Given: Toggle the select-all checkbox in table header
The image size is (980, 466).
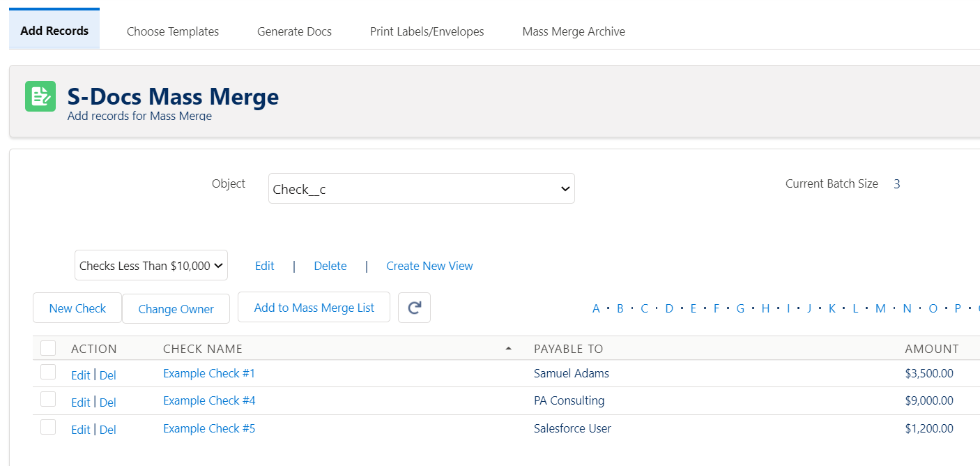Looking at the screenshot, I should coord(48,348).
